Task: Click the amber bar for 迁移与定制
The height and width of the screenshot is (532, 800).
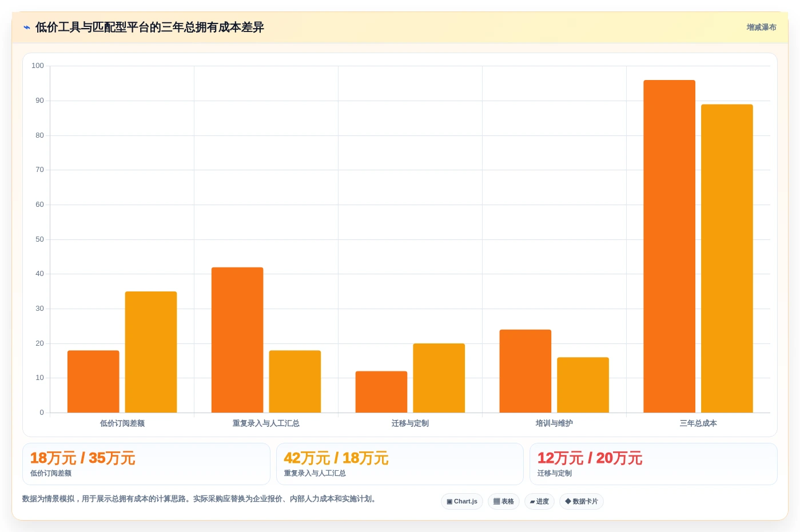Action: pyautogui.click(x=439, y=378)
